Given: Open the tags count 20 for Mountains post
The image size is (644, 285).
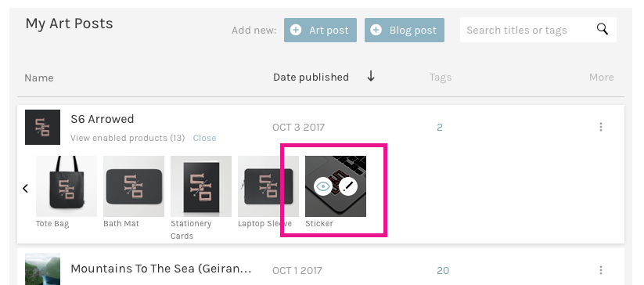Looking at the screenshot, I should pos(443,270).
